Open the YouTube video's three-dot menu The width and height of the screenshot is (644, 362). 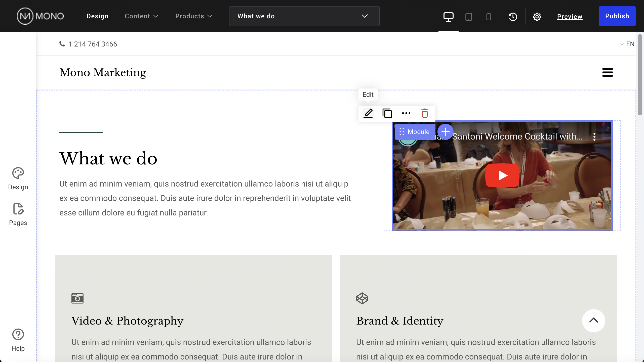(x=594, y=137)
